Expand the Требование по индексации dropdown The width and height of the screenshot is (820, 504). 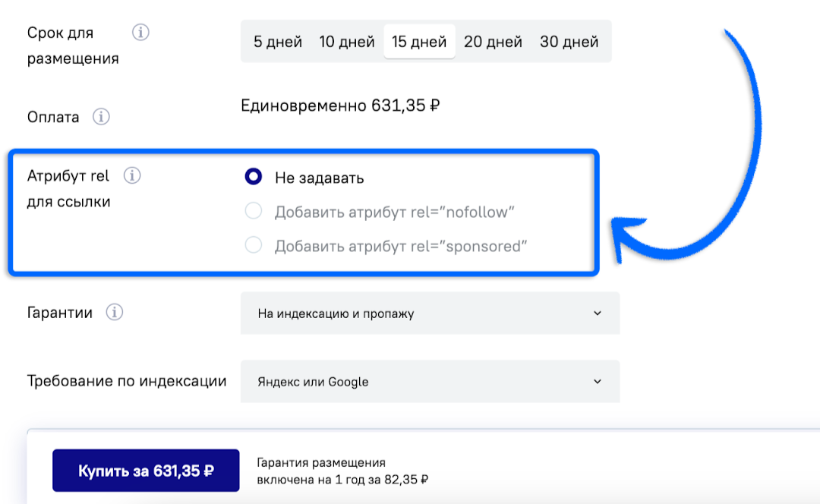(430, 381)
